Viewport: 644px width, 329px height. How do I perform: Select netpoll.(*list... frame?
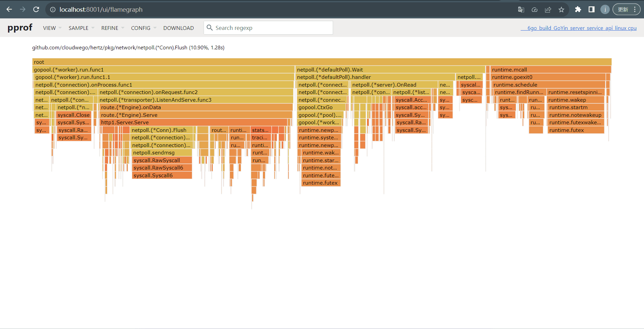412,92
